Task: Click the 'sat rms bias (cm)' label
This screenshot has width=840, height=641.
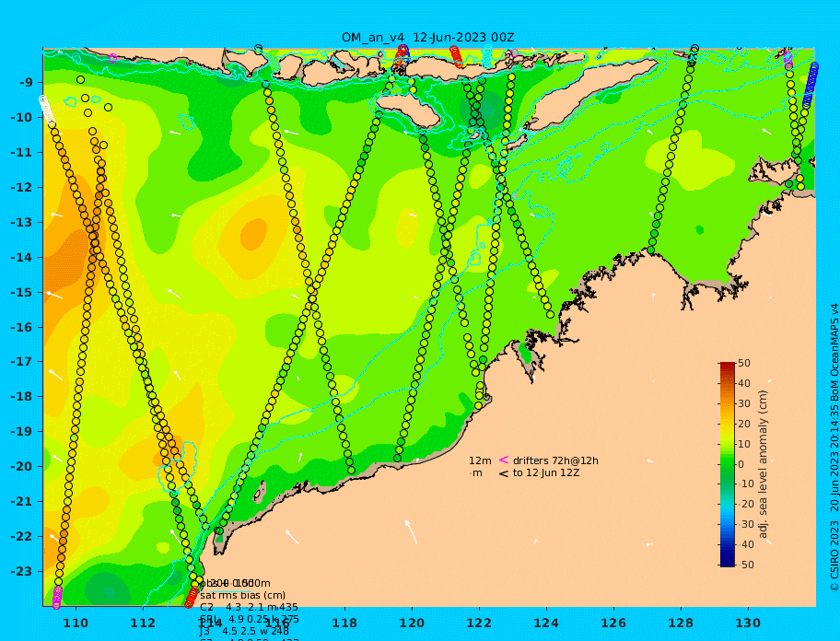Action: [242, 595]
